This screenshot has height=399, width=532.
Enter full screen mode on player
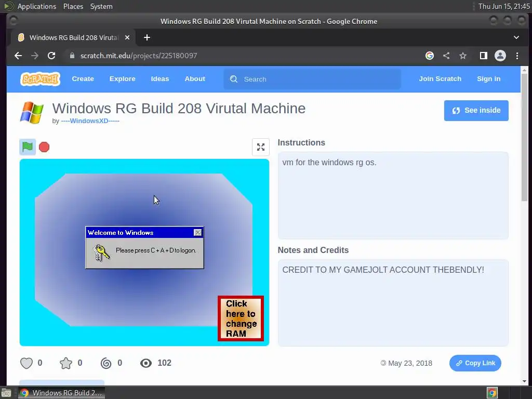[x=261, y=147]
